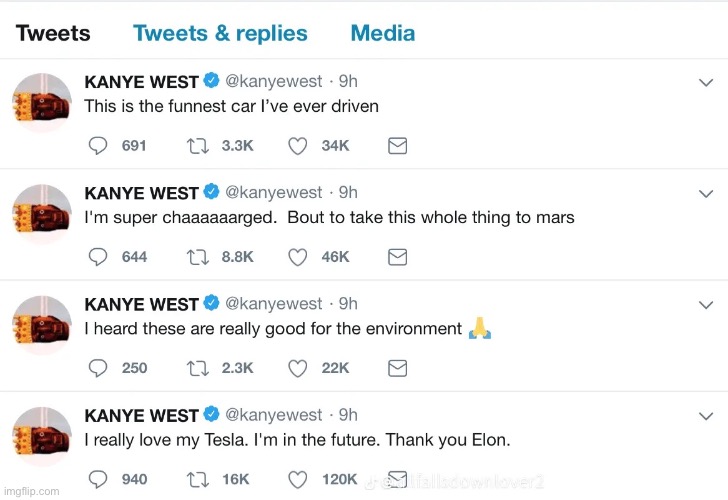Reply to the 'funnest car' tweet

click(98, 146)
